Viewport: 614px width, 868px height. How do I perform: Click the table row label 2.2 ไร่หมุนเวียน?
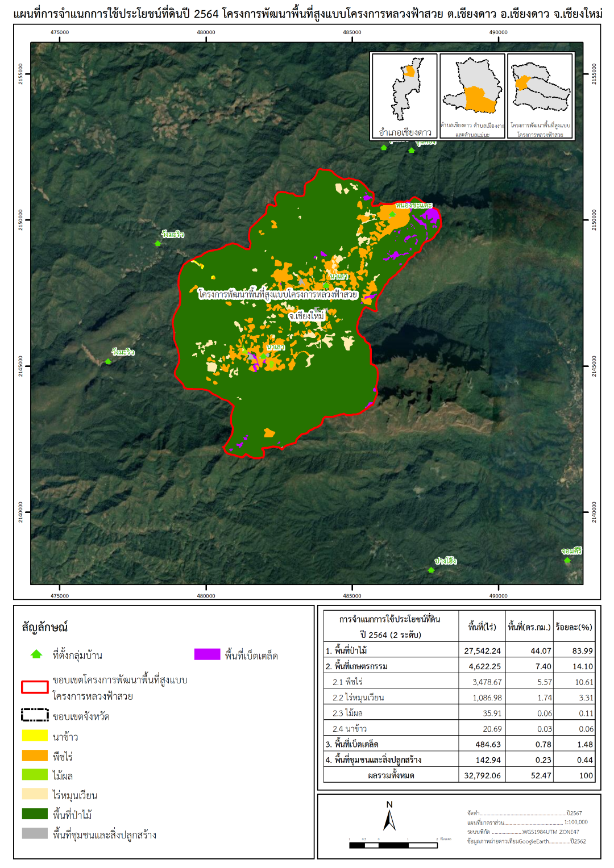pos(358,698)
